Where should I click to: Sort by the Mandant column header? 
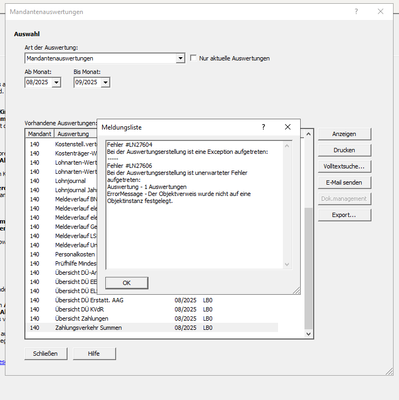tap(40, 134)
